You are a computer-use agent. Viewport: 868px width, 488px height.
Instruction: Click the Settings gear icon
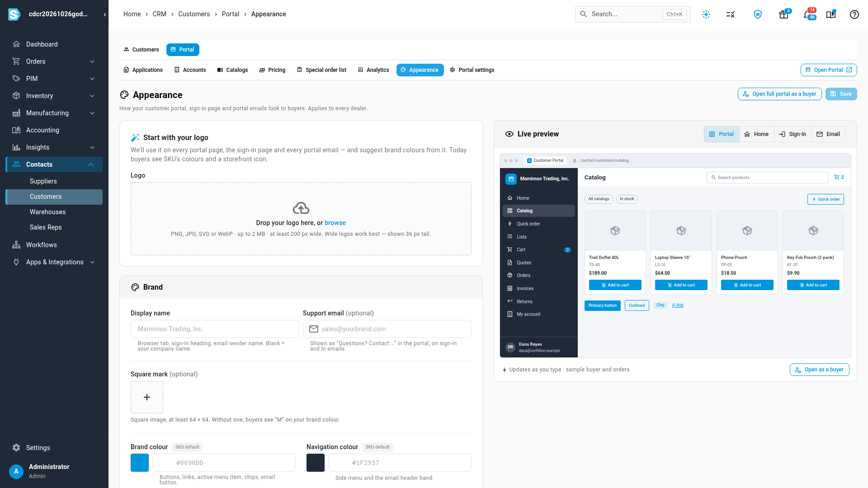pos(16,448)
